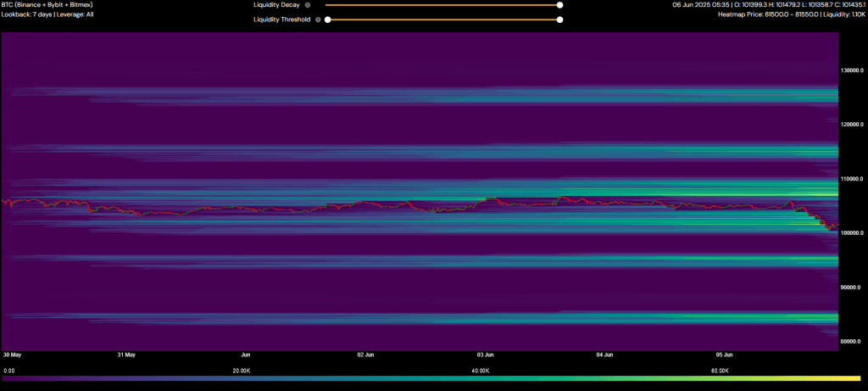Click the 110000.0 price axis label

pyautogui.click(x=852, y=180)
